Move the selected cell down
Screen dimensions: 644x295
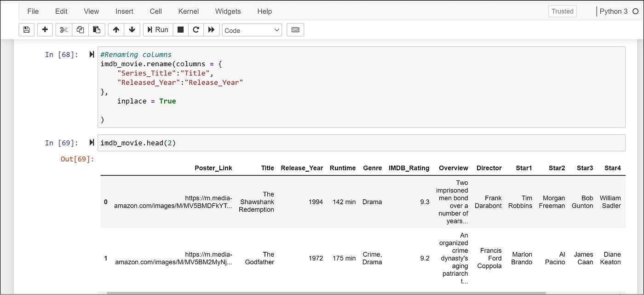click(x=132, y=29)
